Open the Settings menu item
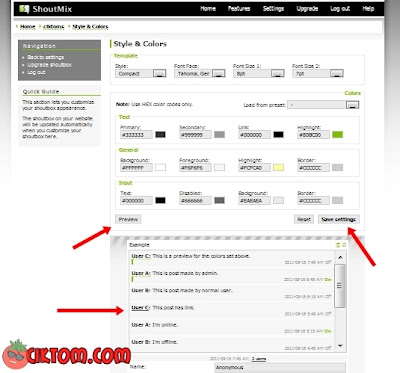Screen dimensions: 400x373 coord(273,9)
